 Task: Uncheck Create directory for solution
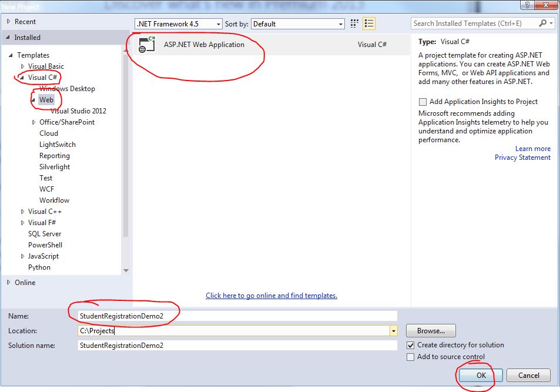pos(411,345)
